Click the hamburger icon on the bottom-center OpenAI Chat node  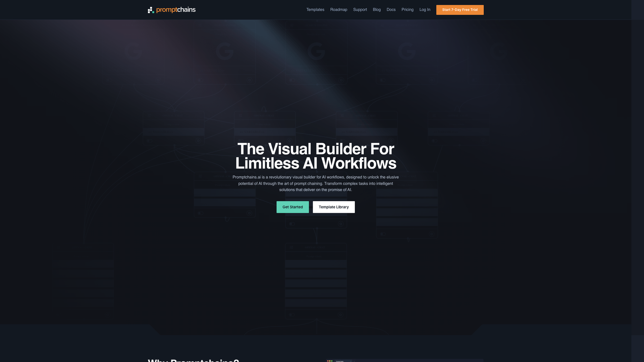click(x=291, y=247)
